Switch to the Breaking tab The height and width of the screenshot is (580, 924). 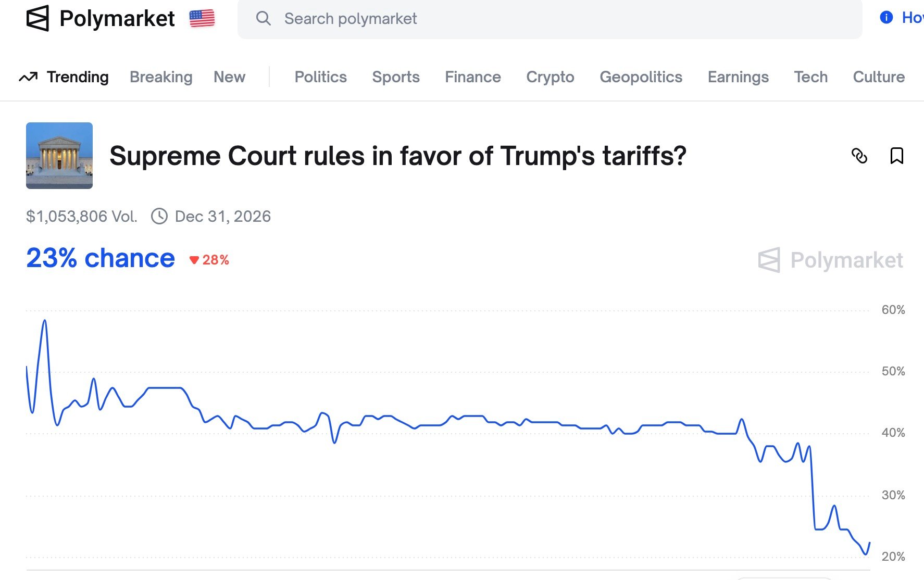coord(161,77)
